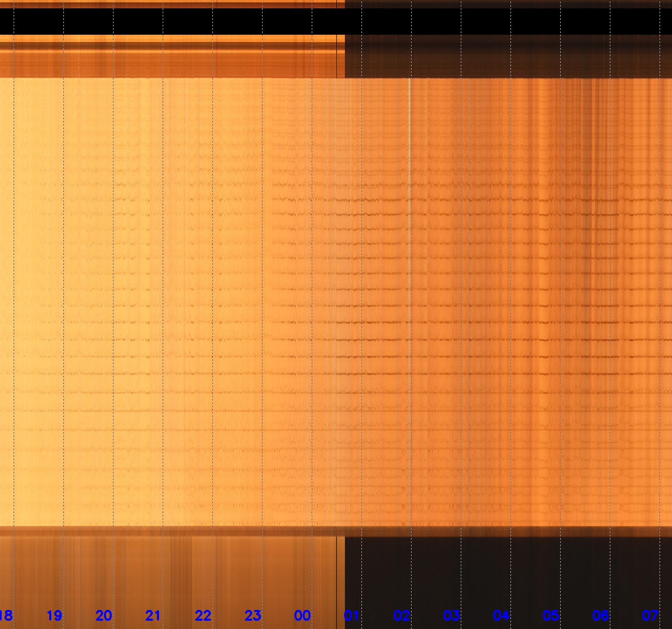The width and height of the screenshot is (672, 629).
Task: Click the 00 midnight hour label
Action: tap(302, 615)
